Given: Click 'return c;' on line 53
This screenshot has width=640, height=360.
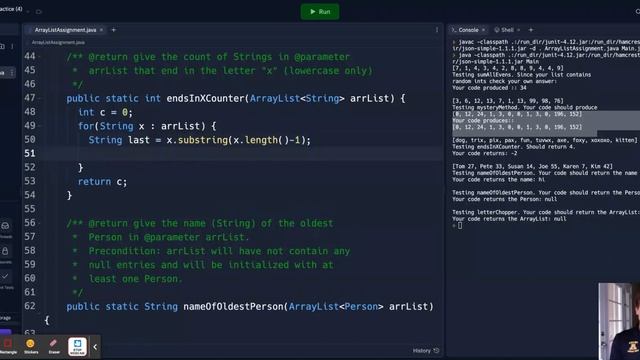Looking at the screenshot, I should tap(102, 182).
